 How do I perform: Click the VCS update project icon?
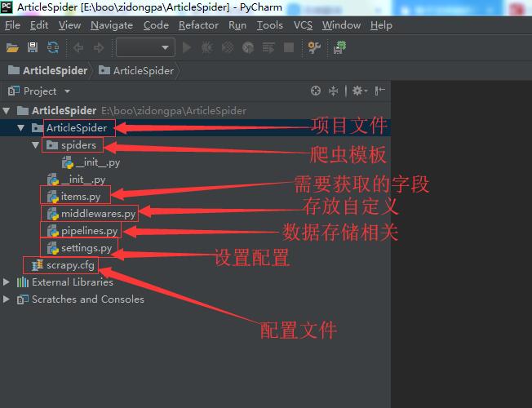tap(339, 47)
